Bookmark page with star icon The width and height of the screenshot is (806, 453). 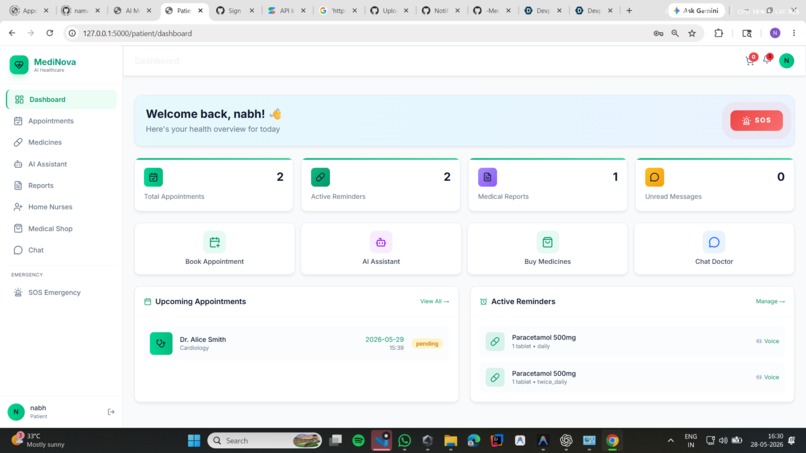(x=692, y=33)
